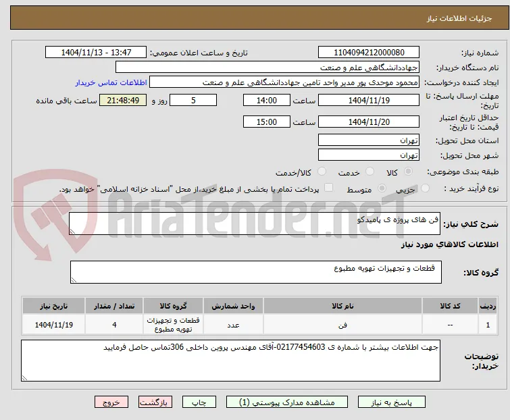
Task: Click the تعداد / مقدار column header
Action: [114, 306]
